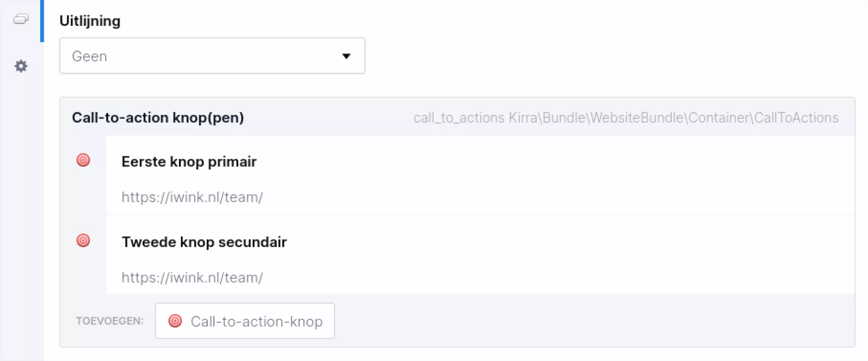This screenshot has height=361, width=868.
Task: Click the team URL under Eerste knop primair
Action: pyautogui.click(x=192, y=197)
